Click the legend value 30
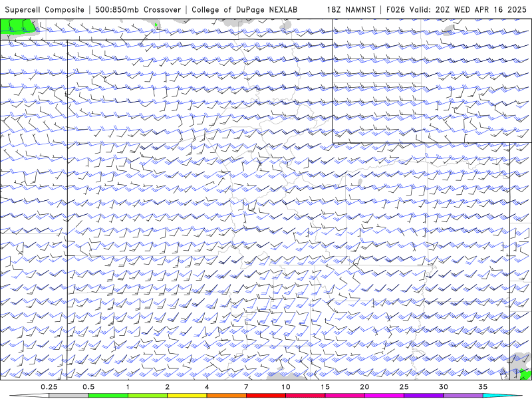The image size is (532, 399). 444,387
